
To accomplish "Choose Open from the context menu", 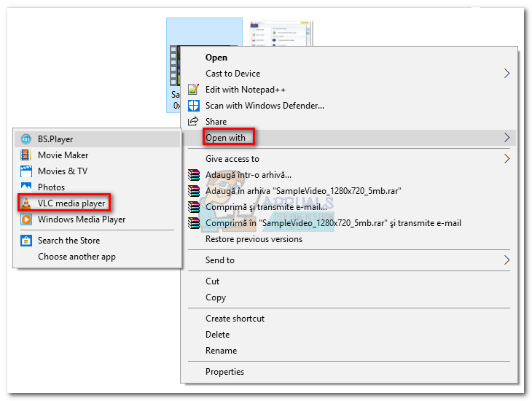I will coord(349,58).
